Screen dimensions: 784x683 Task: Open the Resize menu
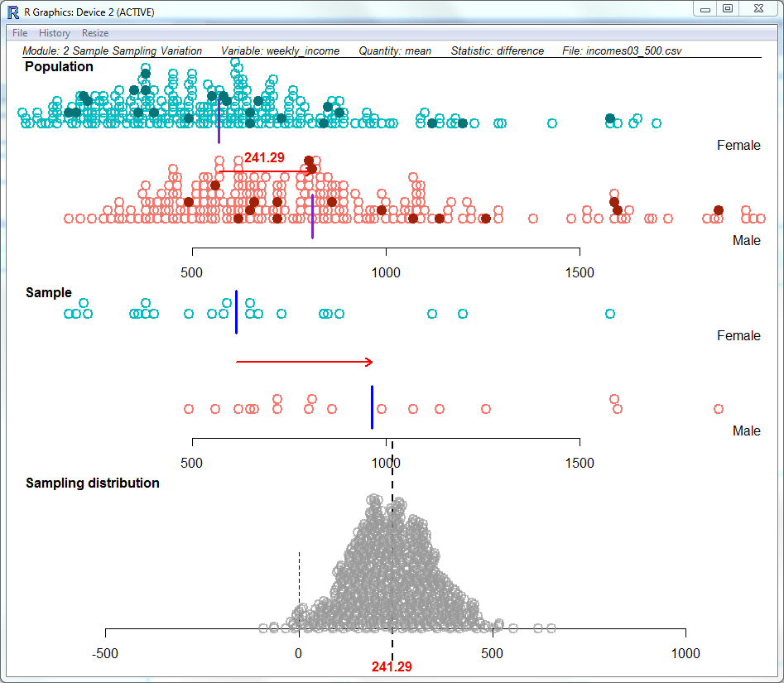[x=95, y=33]
